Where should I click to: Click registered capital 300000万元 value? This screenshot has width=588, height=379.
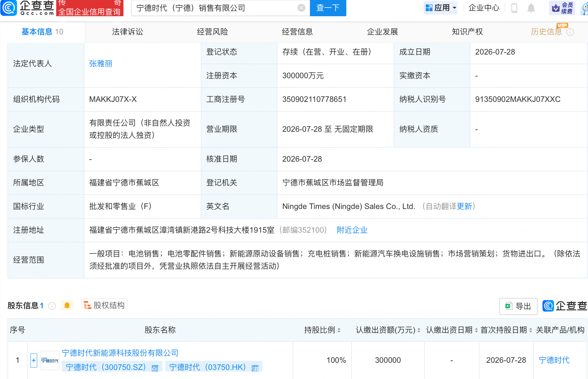click(x=303, y=76)
